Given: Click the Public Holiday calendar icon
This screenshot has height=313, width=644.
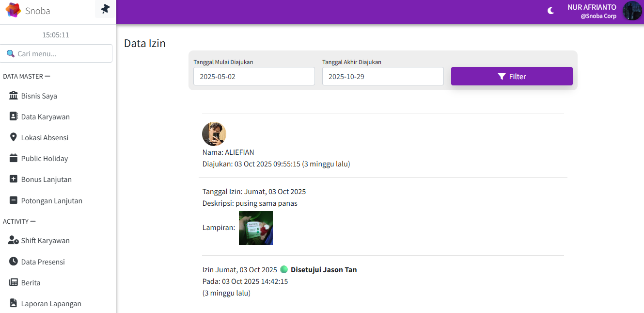Looking at the screenshot, I should tap(14, 158).
